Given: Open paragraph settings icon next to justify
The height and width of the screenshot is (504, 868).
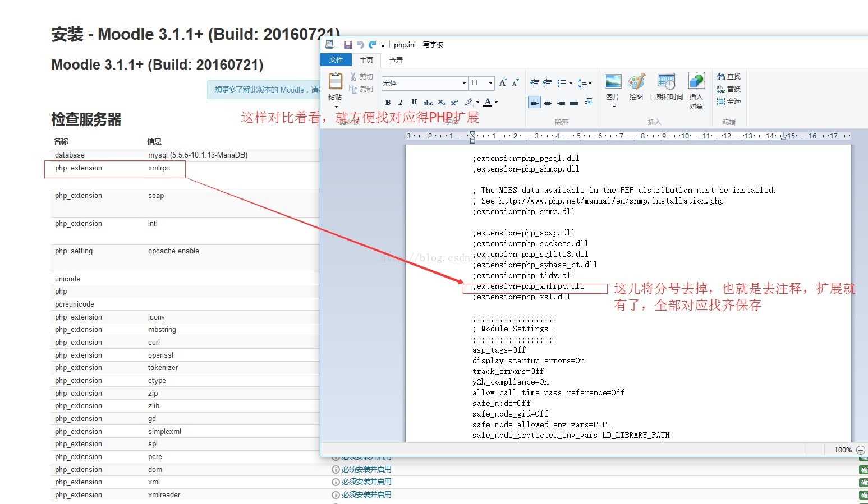Looking at the screenshot, I should coord(588,101).
